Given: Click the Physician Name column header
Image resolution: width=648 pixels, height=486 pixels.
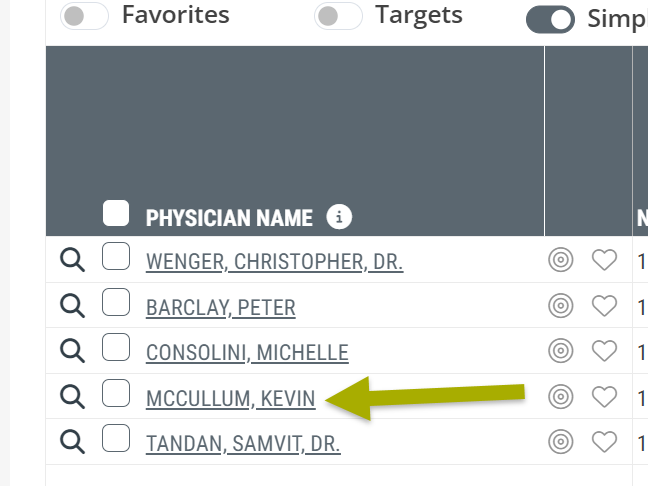Looking at the screenshot, I should (229, 218).
